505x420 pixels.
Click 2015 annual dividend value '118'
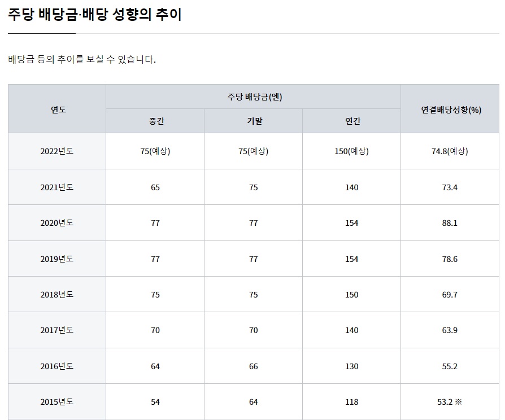click(x=352, y=402)
